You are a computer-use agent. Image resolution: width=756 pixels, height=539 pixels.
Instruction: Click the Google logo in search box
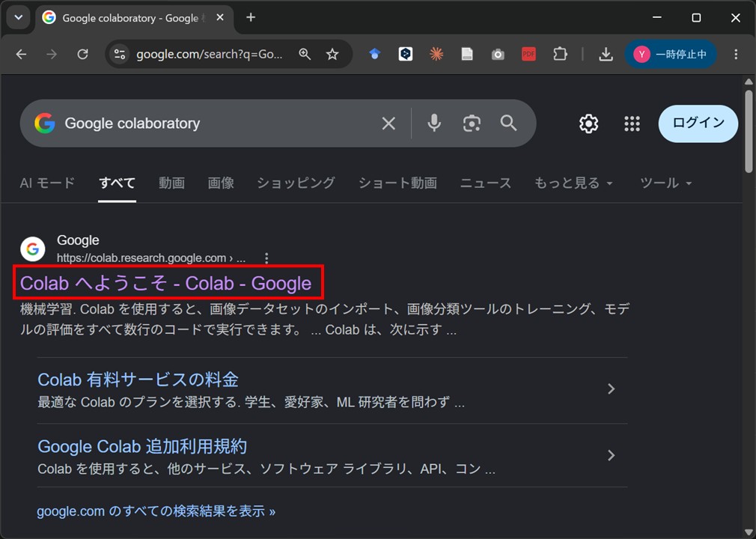pos(44,124)
